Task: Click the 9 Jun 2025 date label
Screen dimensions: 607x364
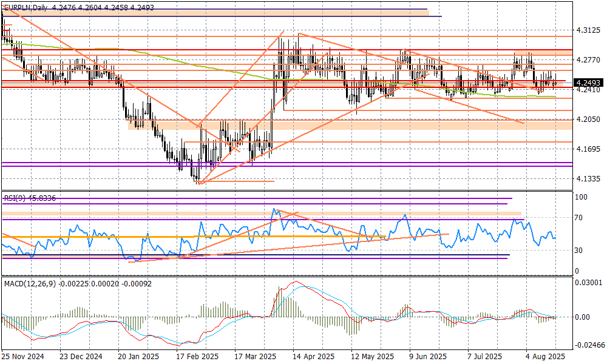Action: click(428, 357)
